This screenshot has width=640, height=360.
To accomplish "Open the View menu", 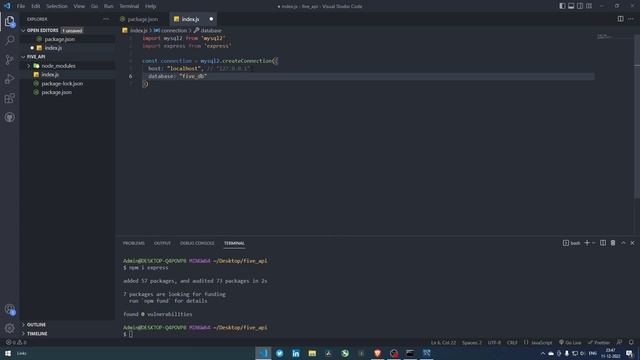I will coord(79,6).
